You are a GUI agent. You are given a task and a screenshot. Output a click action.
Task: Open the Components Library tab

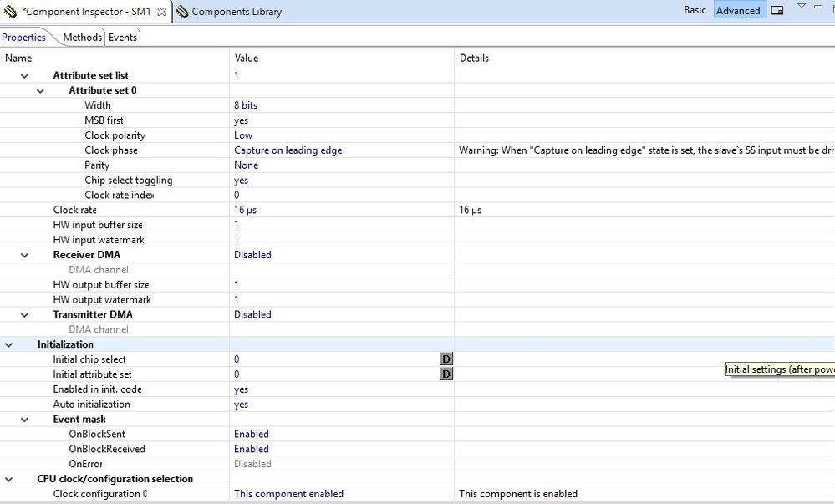[237, 11]
